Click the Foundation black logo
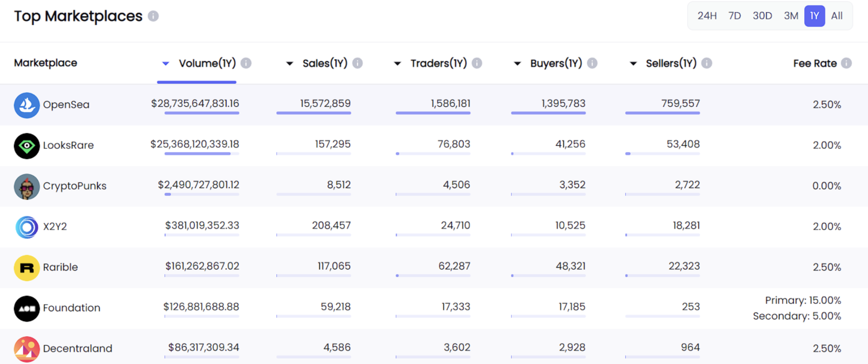 (27, 308)
